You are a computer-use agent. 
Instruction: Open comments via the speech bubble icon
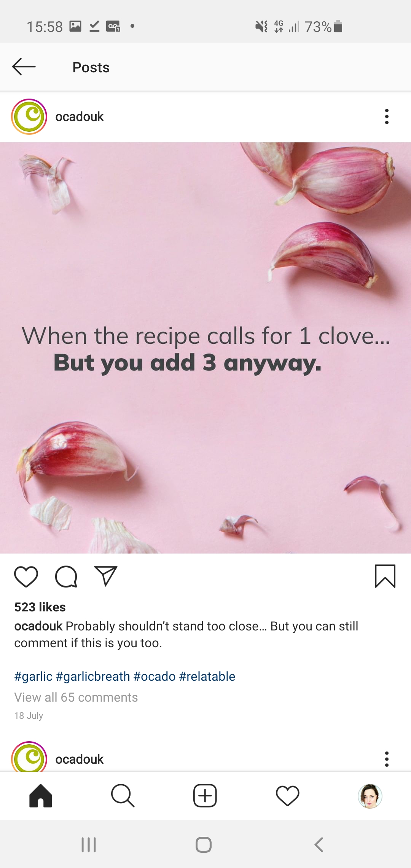66,576
